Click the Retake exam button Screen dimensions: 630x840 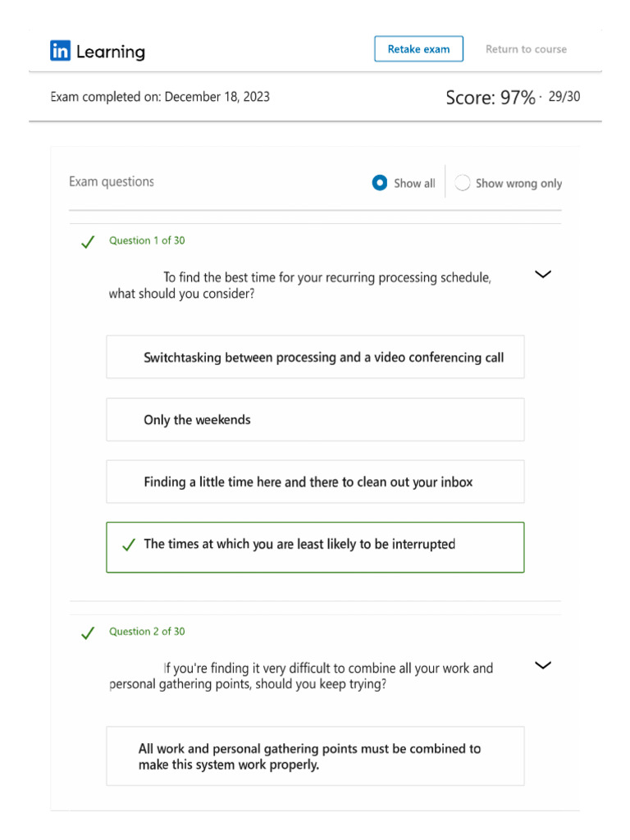point(418,49)
